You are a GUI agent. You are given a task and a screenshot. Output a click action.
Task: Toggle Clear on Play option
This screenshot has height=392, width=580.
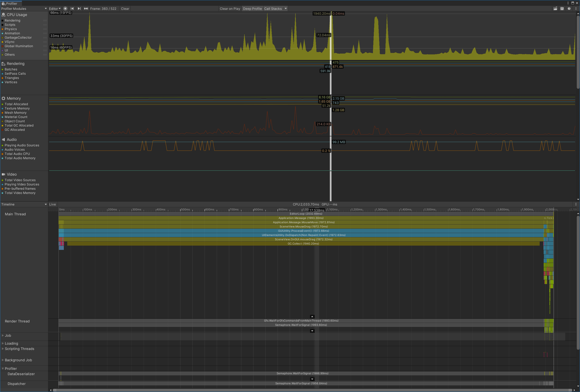pos(230,9)
